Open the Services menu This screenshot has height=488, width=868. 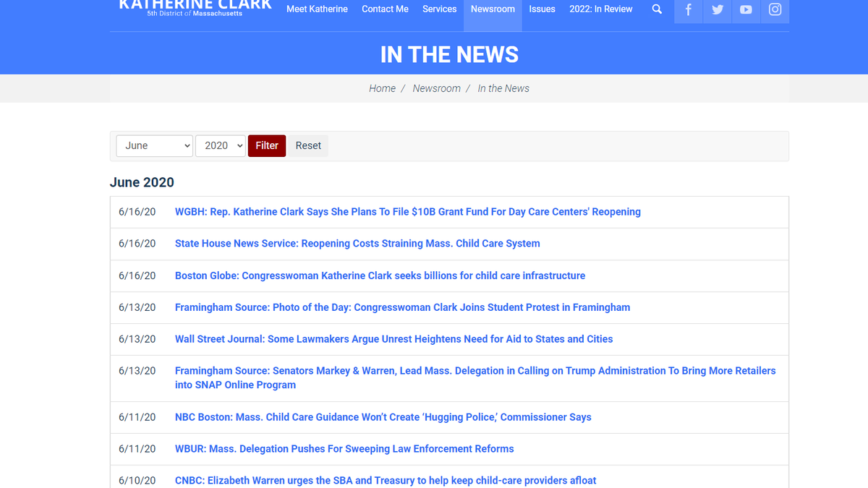[x=440, y=9]
